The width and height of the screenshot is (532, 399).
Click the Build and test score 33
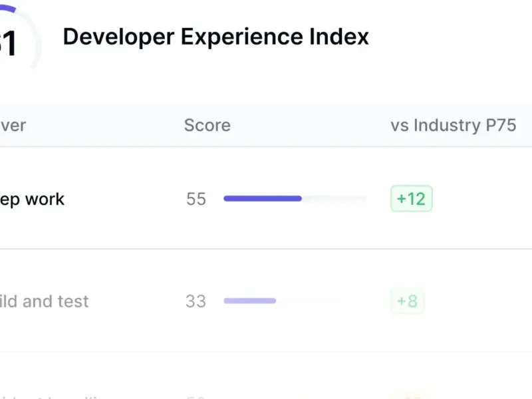[x=196, y=301]
